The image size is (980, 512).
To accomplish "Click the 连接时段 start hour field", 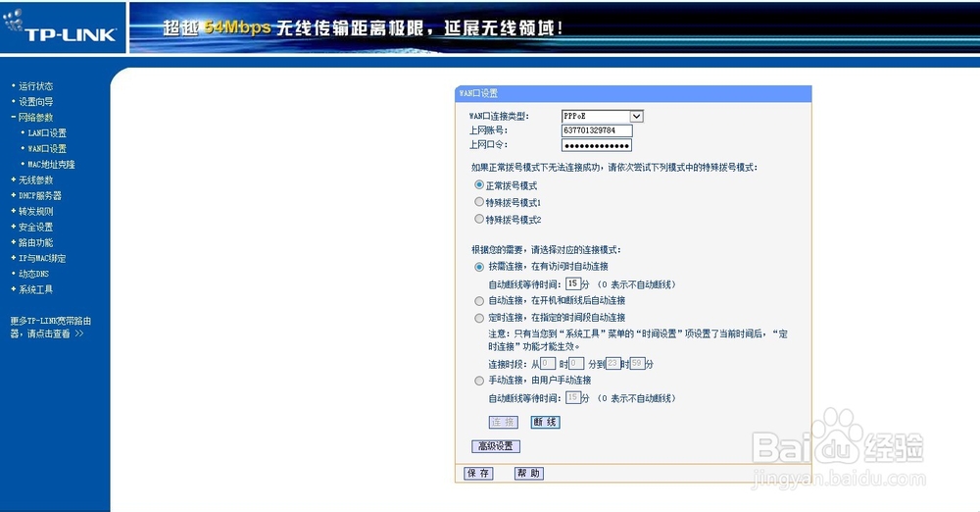I will pos(548,364).
